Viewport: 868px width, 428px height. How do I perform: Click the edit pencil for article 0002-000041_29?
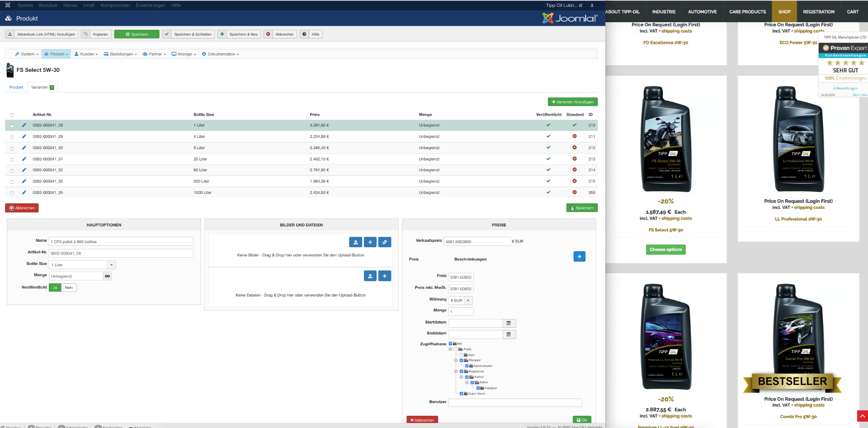point(24,136)
